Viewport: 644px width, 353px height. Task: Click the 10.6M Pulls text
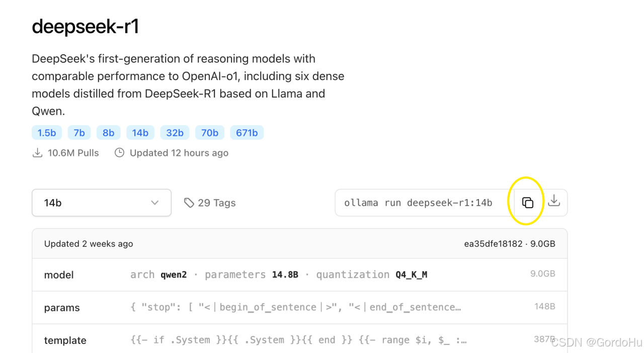pyautogui.click(x=73, y=153)
